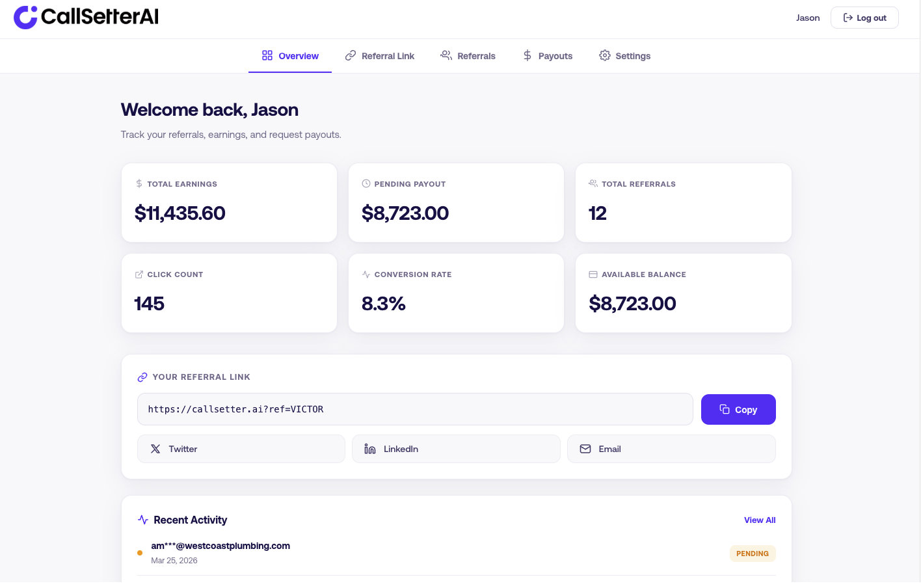The height and width of the screenshot is (588, 921).
Task: Open View All recent activity
Action: (x=760, y=520)
